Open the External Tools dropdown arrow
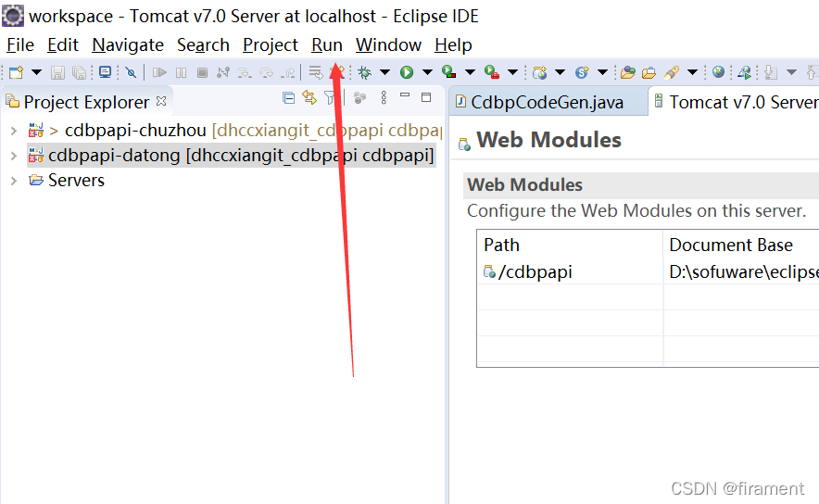 click(513, 72)
